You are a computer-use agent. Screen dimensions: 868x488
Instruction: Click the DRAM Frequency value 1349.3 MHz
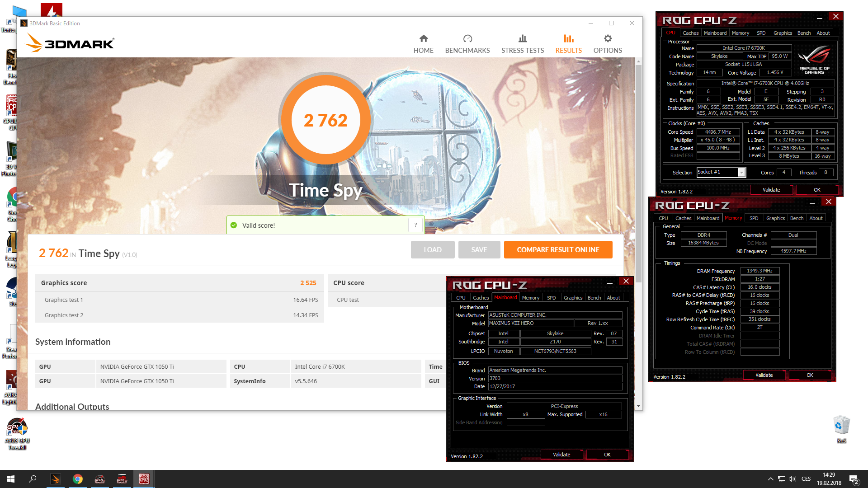(x=759, y=271)
